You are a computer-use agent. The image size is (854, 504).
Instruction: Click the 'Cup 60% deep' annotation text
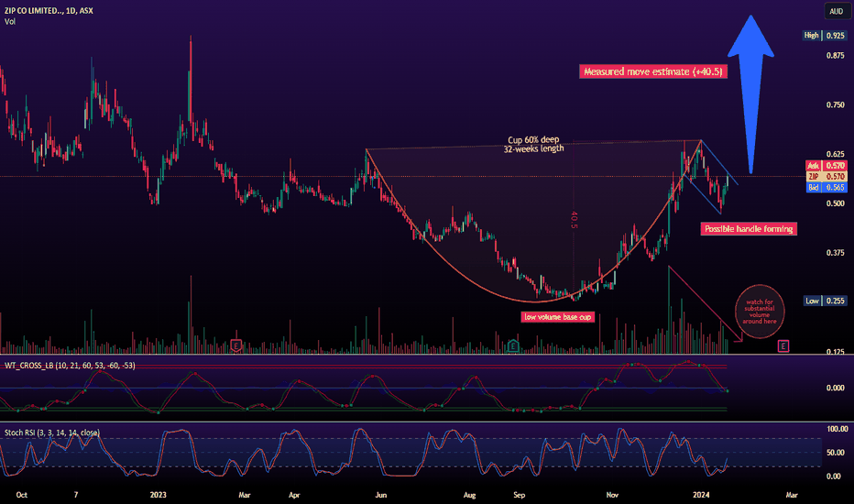533,139
